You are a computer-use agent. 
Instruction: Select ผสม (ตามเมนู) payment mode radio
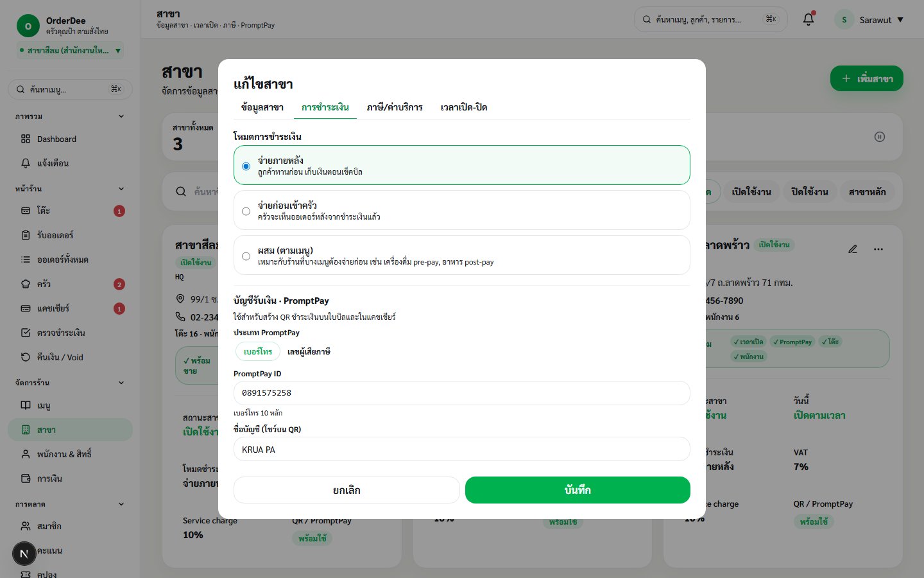coord(246,256)
